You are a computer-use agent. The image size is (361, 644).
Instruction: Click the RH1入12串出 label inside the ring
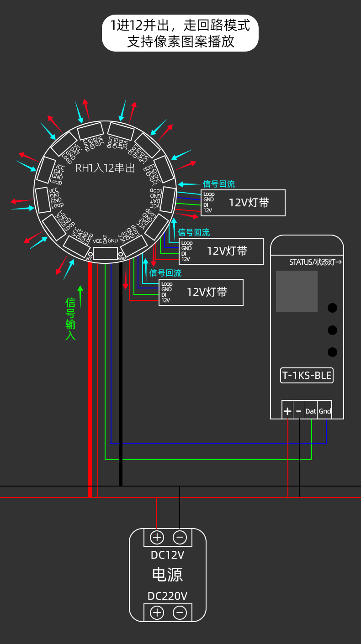coord(105,168)
